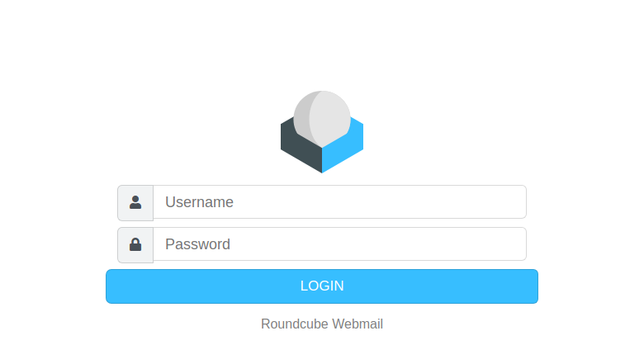
Task: Click the user silhouette icon
Action: coord(135,202)
